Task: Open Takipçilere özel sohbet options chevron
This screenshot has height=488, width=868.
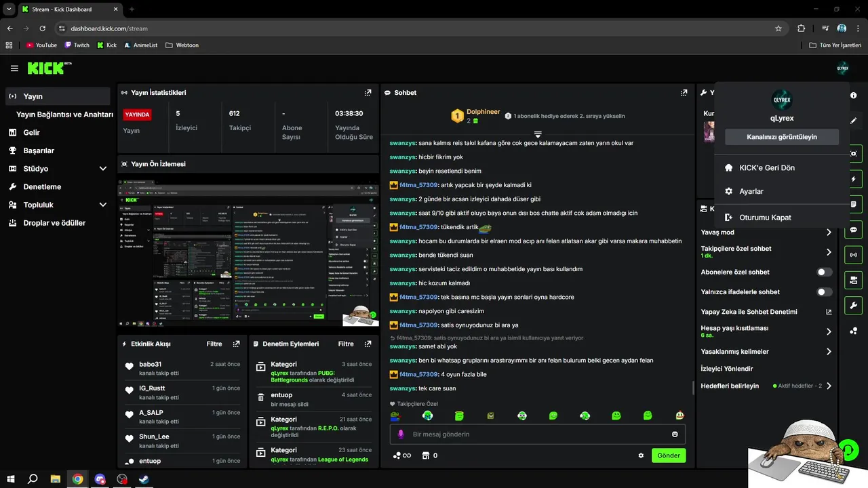Action: click(x=829, y=252)
